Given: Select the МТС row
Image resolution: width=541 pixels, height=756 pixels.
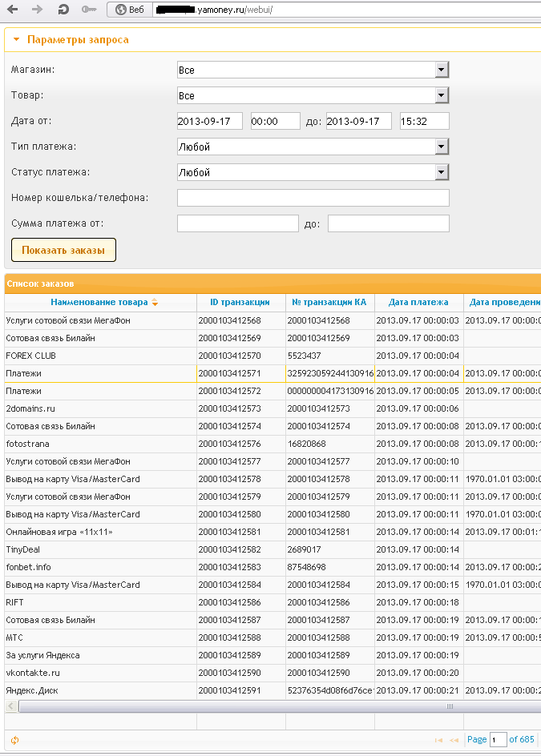Looking at the screenshot, I should (x=273, y=637).
